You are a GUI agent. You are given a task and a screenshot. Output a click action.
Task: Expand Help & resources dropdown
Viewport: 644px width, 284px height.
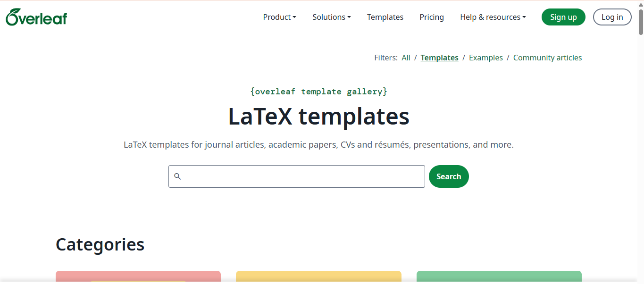click(x=493, y=17)
